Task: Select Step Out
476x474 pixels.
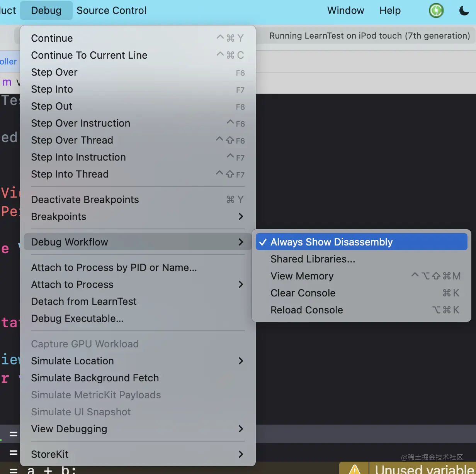Action: [138, 106]
